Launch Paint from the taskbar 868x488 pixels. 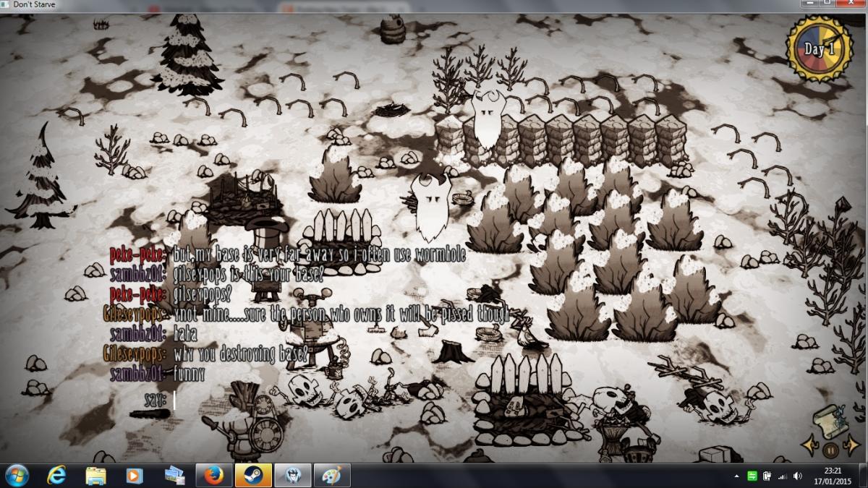tap(331, 475)
